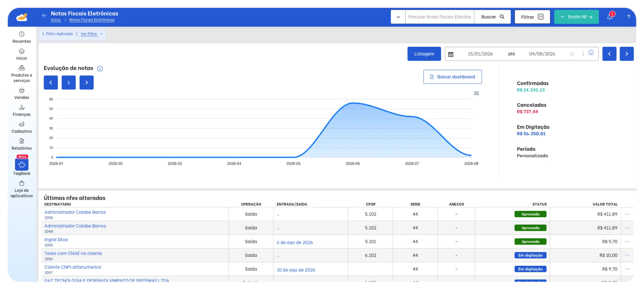
Task: Clear the date range with x icon
Action: [572, 54]
